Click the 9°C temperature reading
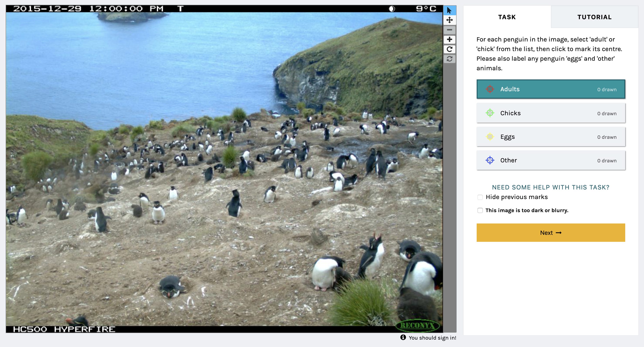Screen dimensions: 644x347 426,9
